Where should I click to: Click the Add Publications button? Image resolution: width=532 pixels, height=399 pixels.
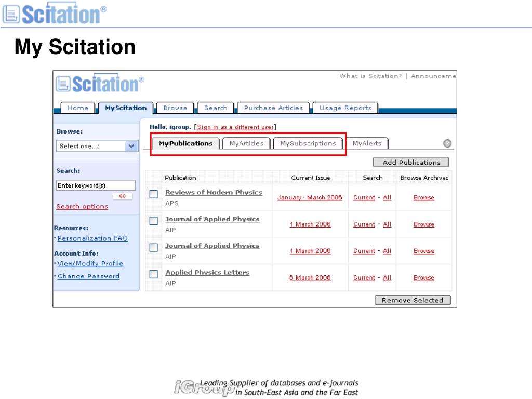tap(411, 162)
